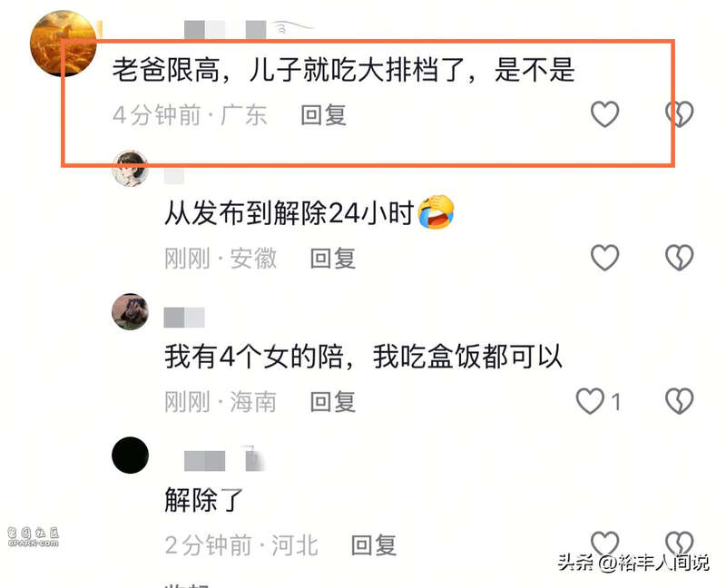This screenshot has height=588, width=726.
Task: Collapse replies using 收起 at bottom
Action: click(x=188, y=584)
